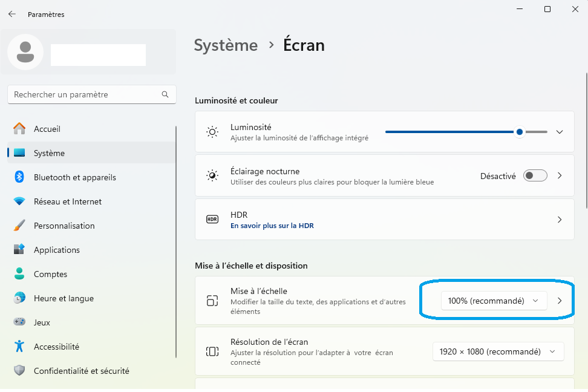588x392 pixels.
Task: Select Système in the sidebar
Action: tap(91, 153)
